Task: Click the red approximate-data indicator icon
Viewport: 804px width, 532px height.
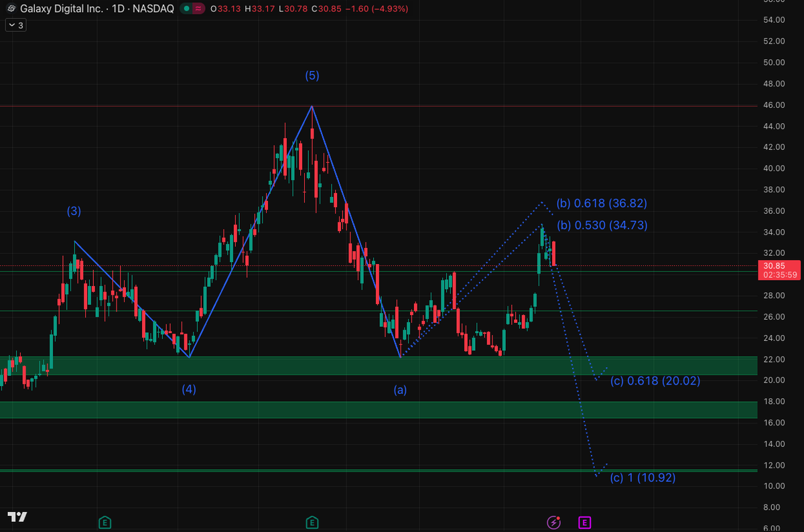Action: tap(199, 9)
